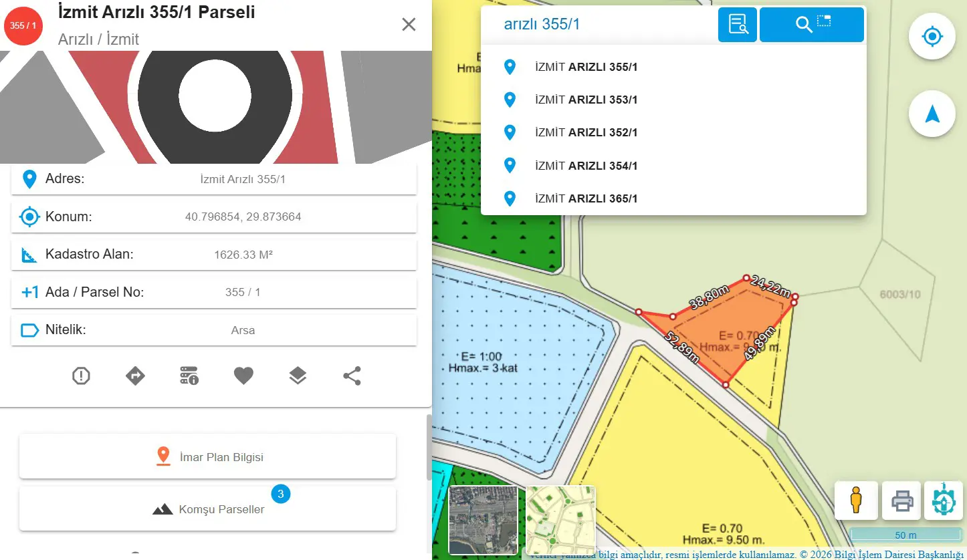This screenshot has width=967, height=560.
Task: Click the document search icon button
Action: coord(738,25)
